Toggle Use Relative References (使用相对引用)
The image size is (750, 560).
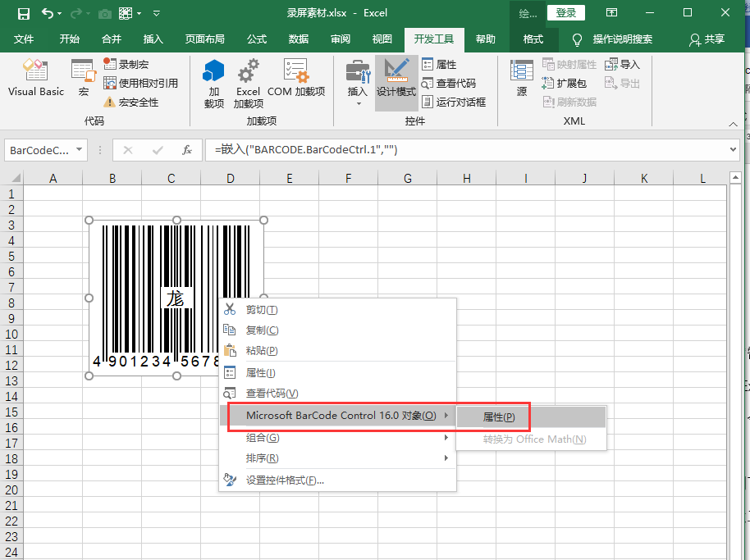pyautogui.click(x=141, y=83)
